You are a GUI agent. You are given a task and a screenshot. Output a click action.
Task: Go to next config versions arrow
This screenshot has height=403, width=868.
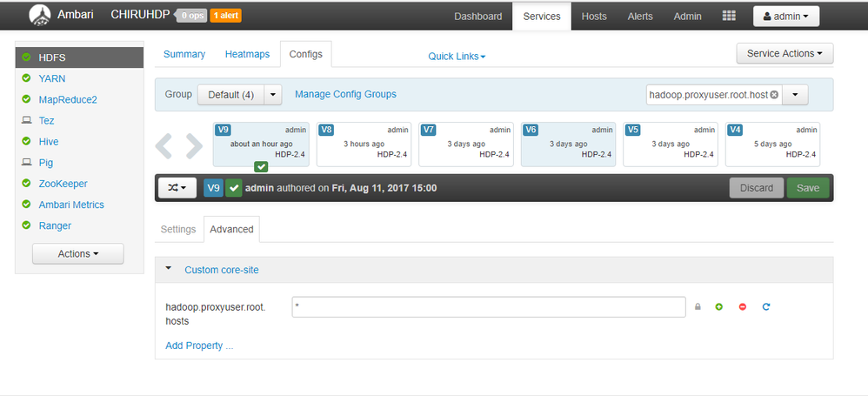coord(193,145)
